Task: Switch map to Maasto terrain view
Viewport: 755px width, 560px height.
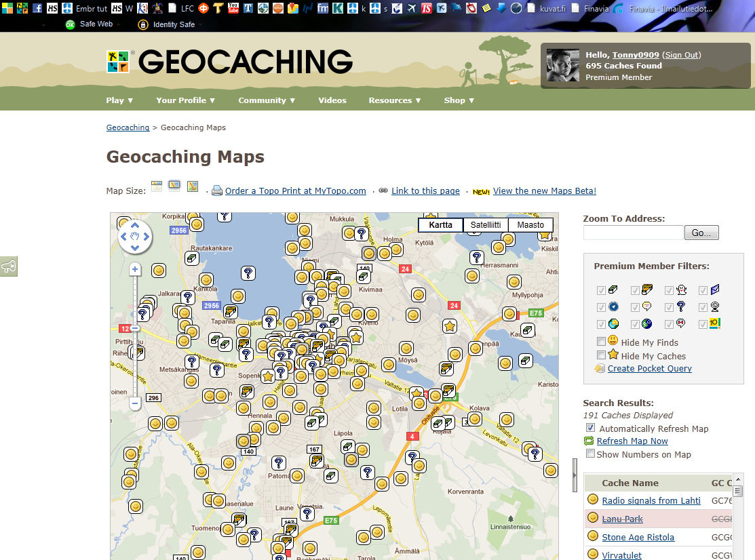Action: tap(530, 225)
